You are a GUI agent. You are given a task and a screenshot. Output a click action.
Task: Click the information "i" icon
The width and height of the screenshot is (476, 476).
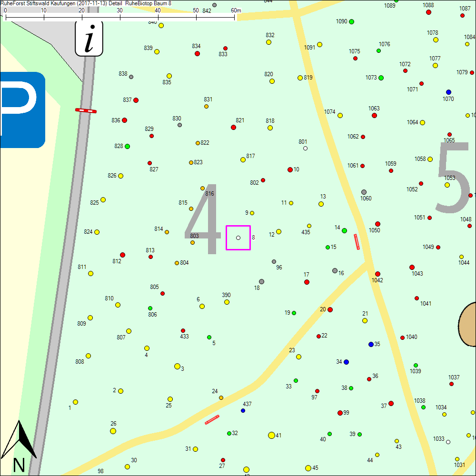(89, 39)
